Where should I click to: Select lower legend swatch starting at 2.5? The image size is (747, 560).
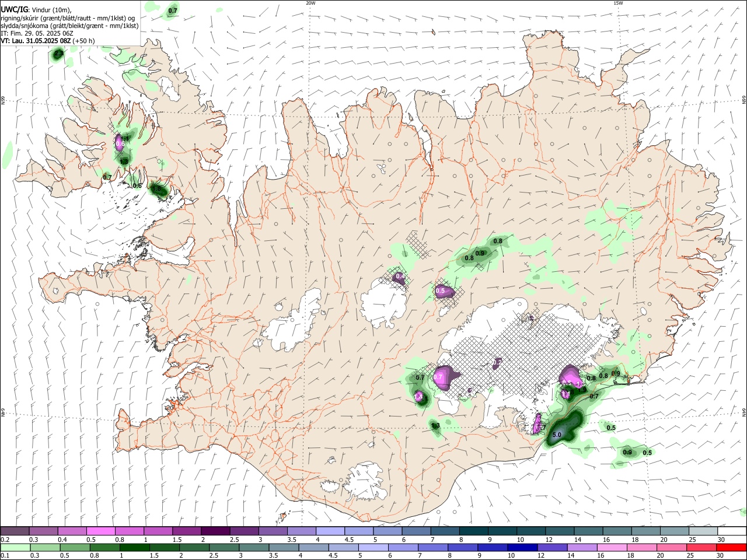(x=224, y=547)
